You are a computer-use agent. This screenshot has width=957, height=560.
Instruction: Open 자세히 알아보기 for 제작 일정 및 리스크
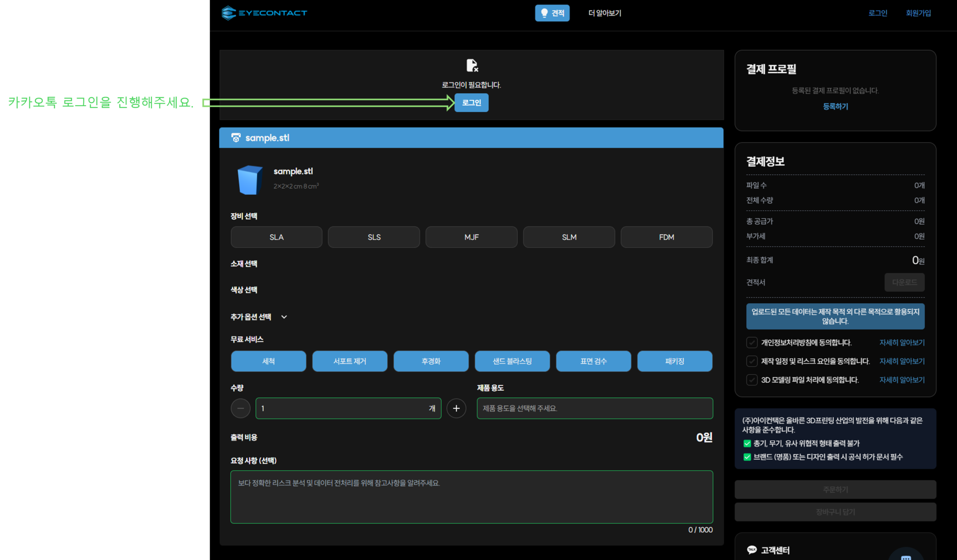click(902, 361)
